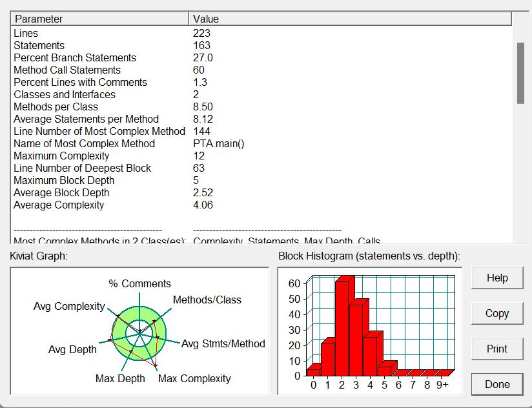Select the Methods per Class row

261,107
